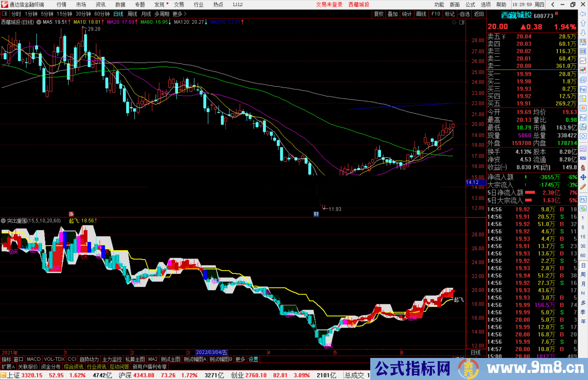The height and width of the screenshot is (380, 588).
Task: Click the back arrow in the right sidebar
Action: click(x=583, y=14)
